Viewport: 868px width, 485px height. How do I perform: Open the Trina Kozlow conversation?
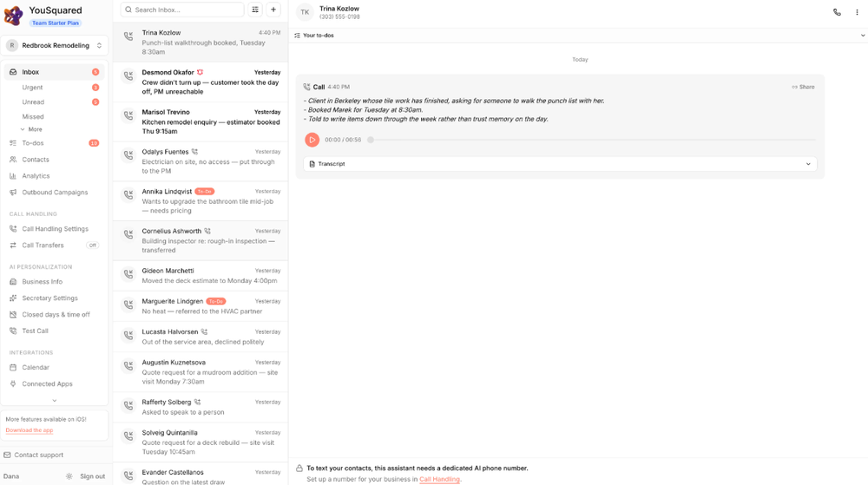coord(201,42)
